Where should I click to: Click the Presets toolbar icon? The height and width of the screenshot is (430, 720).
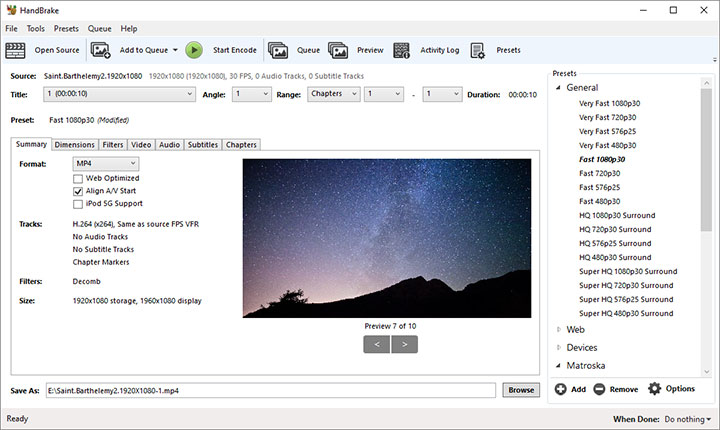(x=478, y=51)
